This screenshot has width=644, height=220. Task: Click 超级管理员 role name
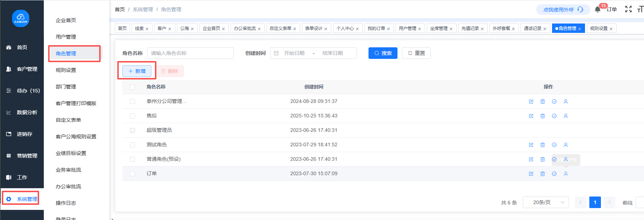(159, 130)
